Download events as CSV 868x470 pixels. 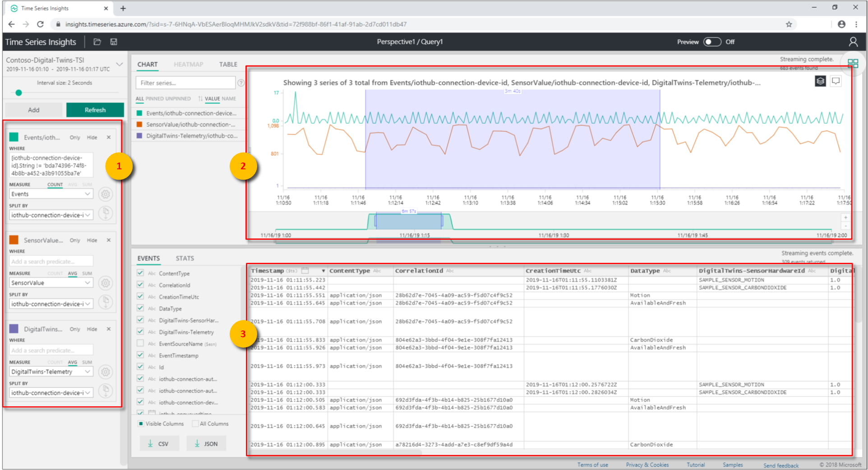159,444
